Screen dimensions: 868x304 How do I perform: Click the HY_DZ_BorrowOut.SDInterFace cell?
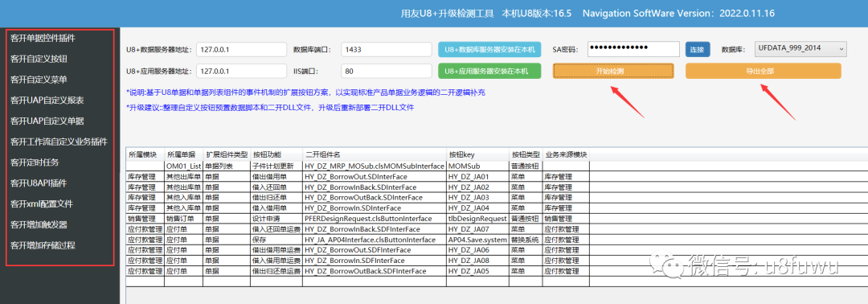pyautogui.click(x=375, y=176)
